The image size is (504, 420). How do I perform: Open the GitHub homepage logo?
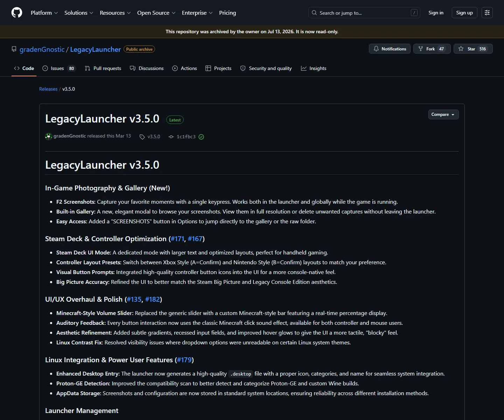click(17, 13)
